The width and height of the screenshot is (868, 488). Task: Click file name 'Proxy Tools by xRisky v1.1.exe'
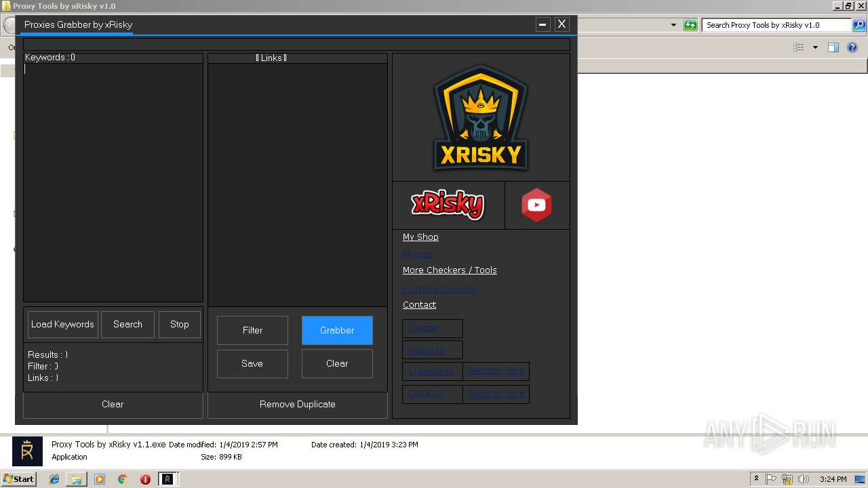[108, 445]
